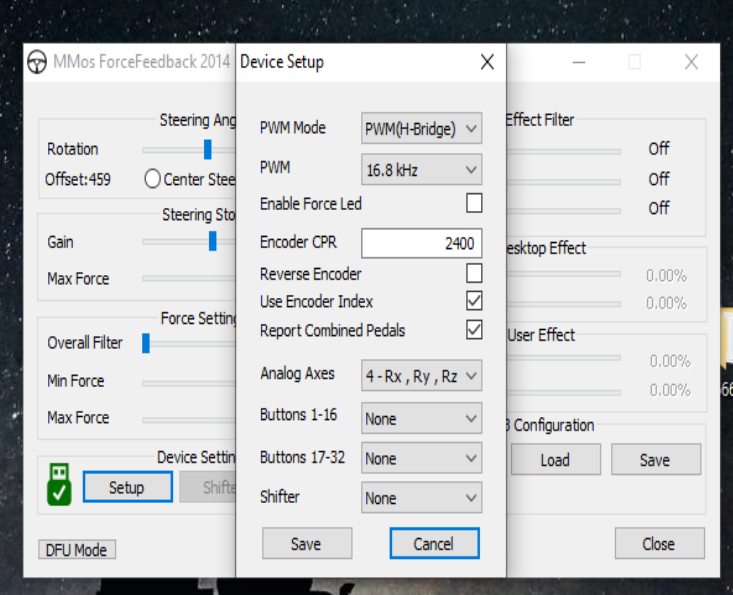This screenshot has width=733, height=595.
Task: Click the Rotation slider handle
Action: pyautogui.click(x=208, y=149)
